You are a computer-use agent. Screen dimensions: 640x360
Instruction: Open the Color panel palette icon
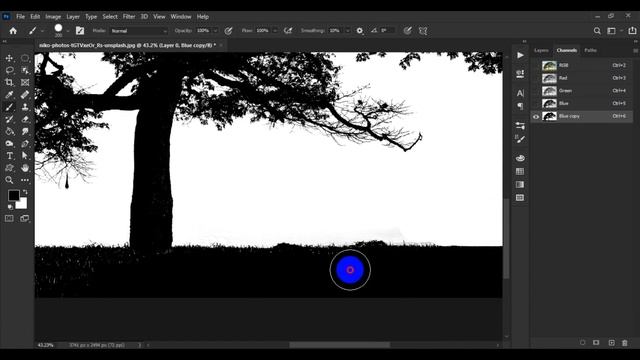coord(520,158)
